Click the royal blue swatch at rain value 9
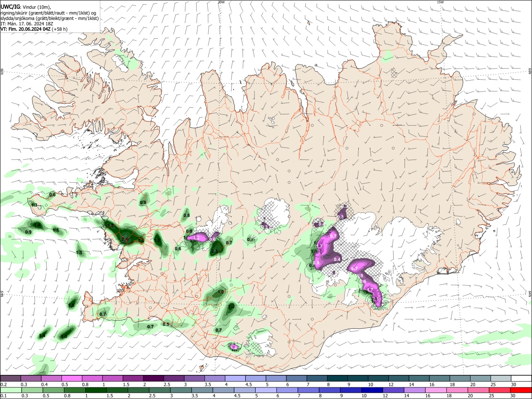532x399 pixels. click(351, 390)
